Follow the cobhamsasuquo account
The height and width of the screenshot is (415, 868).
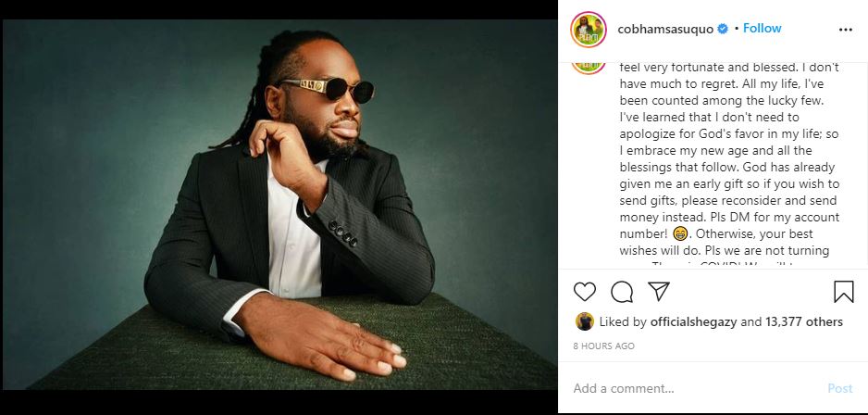[x=763, y=29]
